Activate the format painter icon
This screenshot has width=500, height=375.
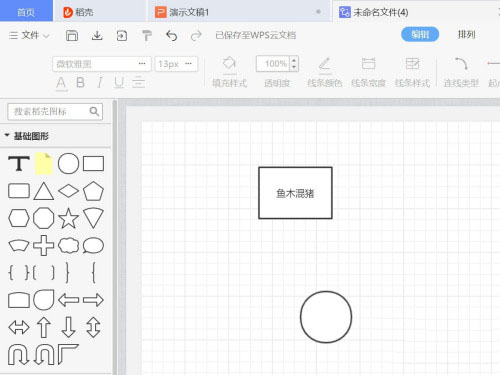(147, 35)
